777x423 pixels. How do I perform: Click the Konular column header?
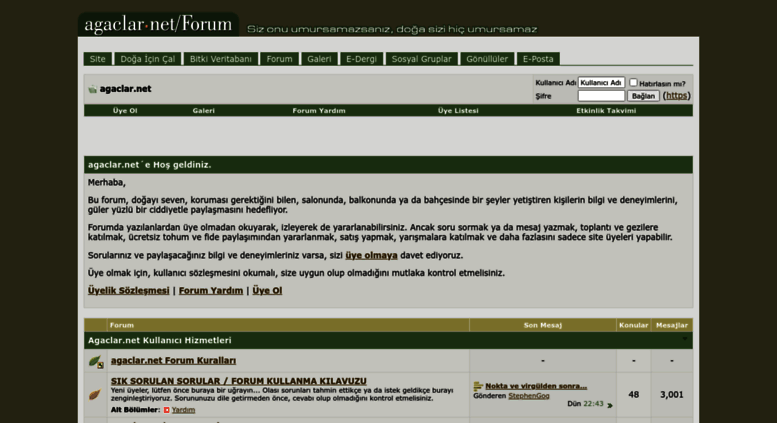[x=633, y=325]
